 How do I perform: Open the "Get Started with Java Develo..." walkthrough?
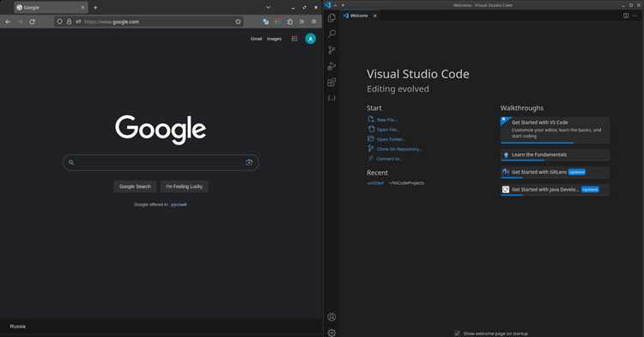coord(555,189)
